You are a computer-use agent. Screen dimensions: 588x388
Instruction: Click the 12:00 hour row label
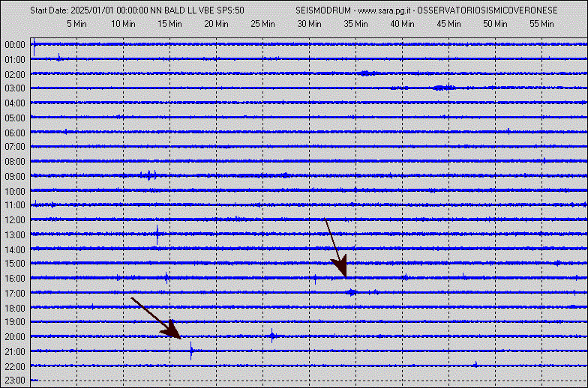tap(15, 220)
